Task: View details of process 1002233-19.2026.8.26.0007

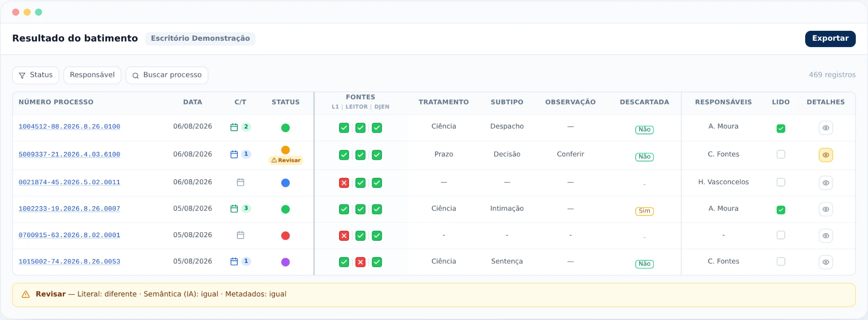Action: coord(826,209)
